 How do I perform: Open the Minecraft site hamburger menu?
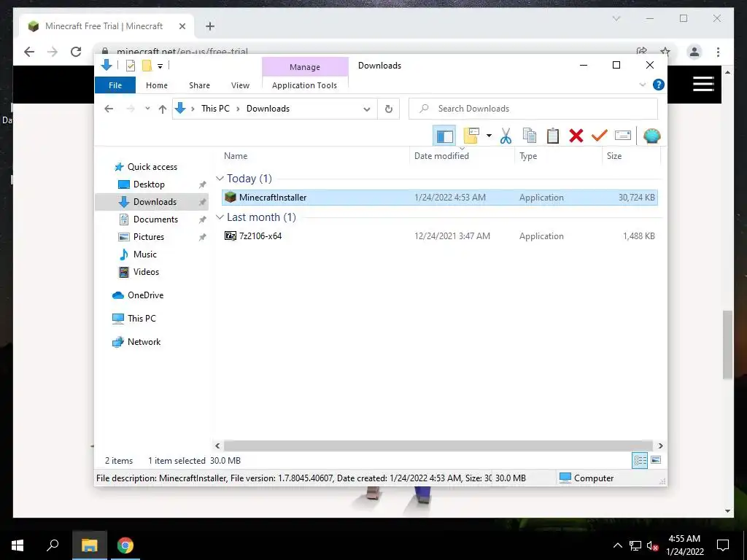(703, 84)
